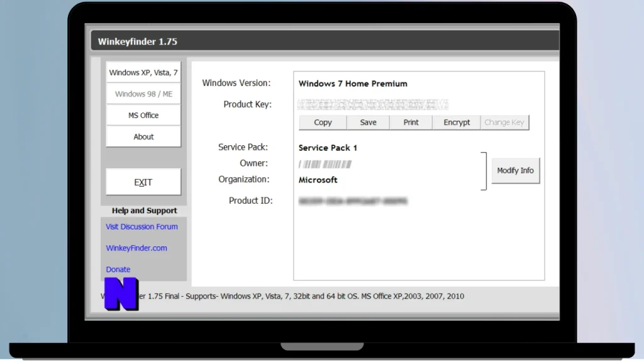Viewport: 644px width, 362px height.
Task: Click 'Service Pack 1' value
Action: click(x=328, y=148)
